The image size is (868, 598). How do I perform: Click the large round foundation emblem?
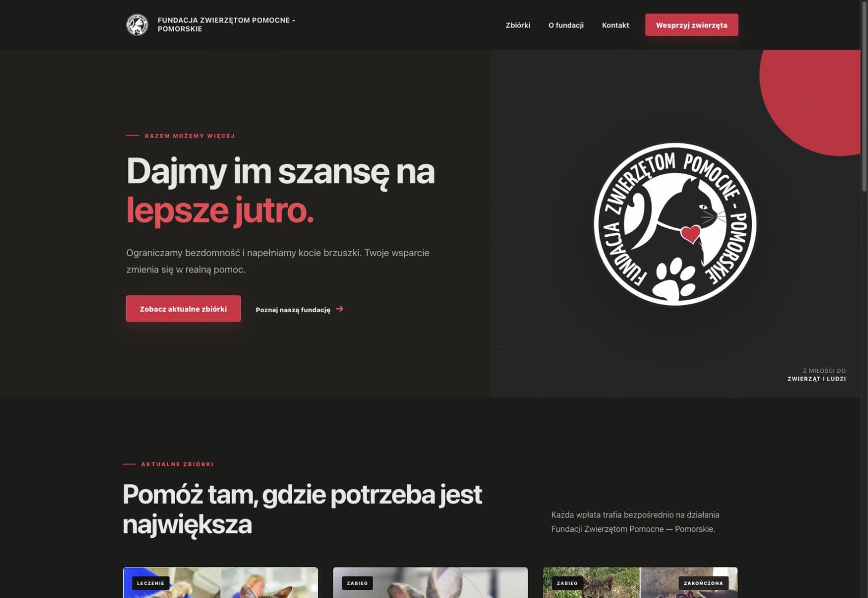pyautogui.click(x=675, y=224)
